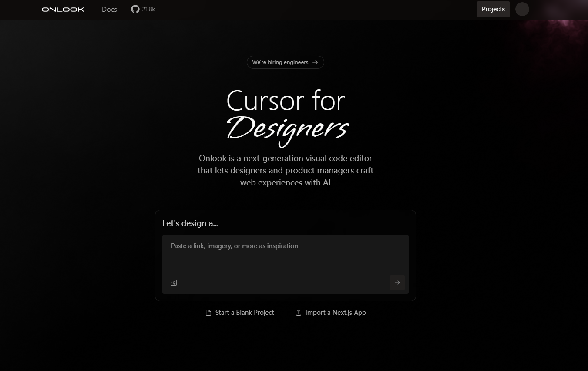Focus the "Paste a link, imagery" prompt field
Screen dimensions: 588x371
pyautogui.click(x=234, y=246)
